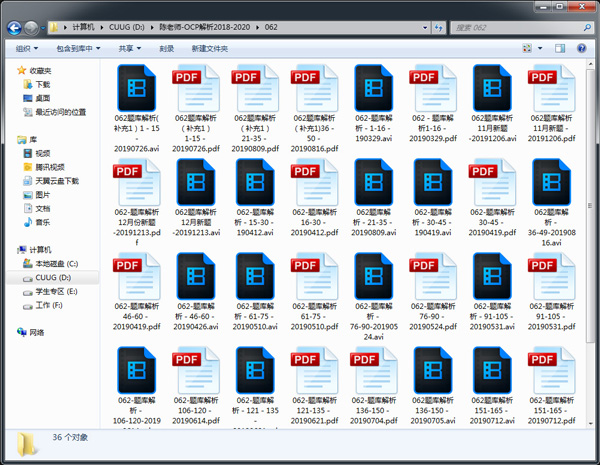Select video icon 91-105 20190531.avi
This screenshot has width=600, height=465.
pos(492,276)
